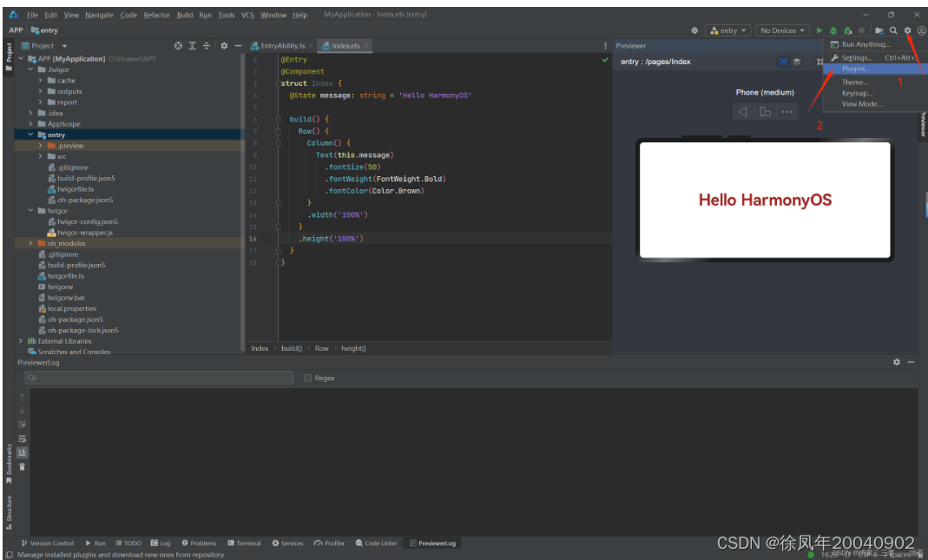Click the three-dots more icon in Previewer
The image size is (928, 560).
tap(786, 111)
